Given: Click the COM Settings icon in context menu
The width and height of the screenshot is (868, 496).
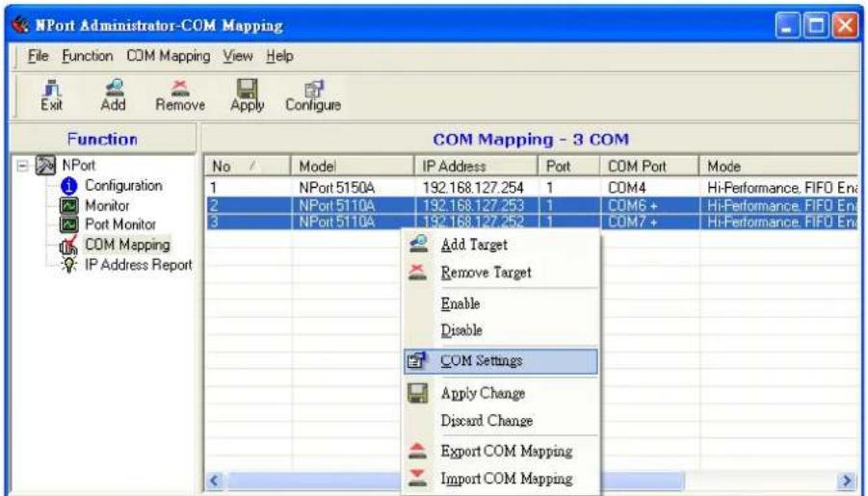Looking at the screenshot, I should coord(417,360).
